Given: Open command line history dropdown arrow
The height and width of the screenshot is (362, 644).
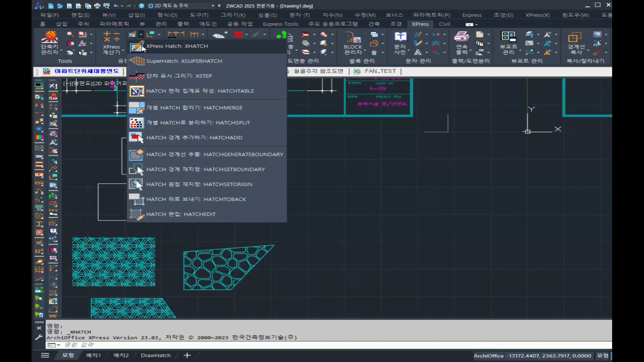Looking at the screenshot, I should [x=59, y=345].
